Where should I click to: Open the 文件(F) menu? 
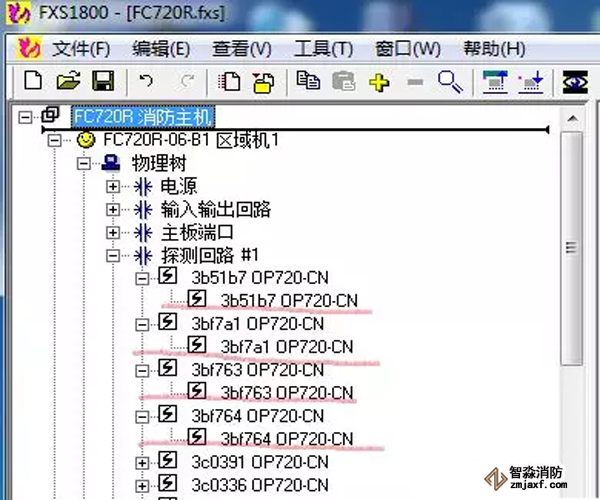coord(80,48)
